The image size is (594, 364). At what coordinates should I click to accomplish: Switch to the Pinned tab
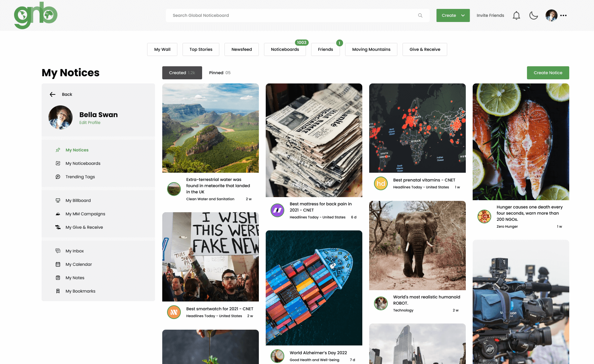pyautogui.click(x=220, y=73)
